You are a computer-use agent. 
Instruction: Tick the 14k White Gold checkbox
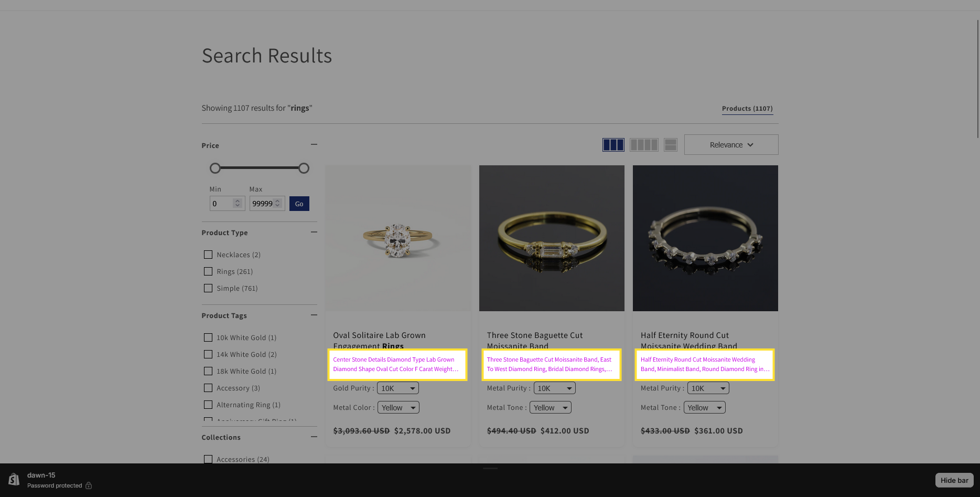(208, 354)
